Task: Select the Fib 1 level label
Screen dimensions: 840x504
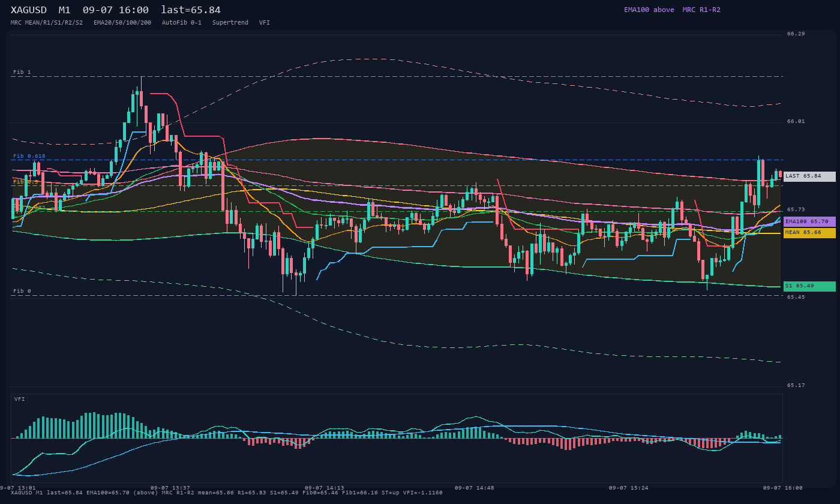Action: 22,72
